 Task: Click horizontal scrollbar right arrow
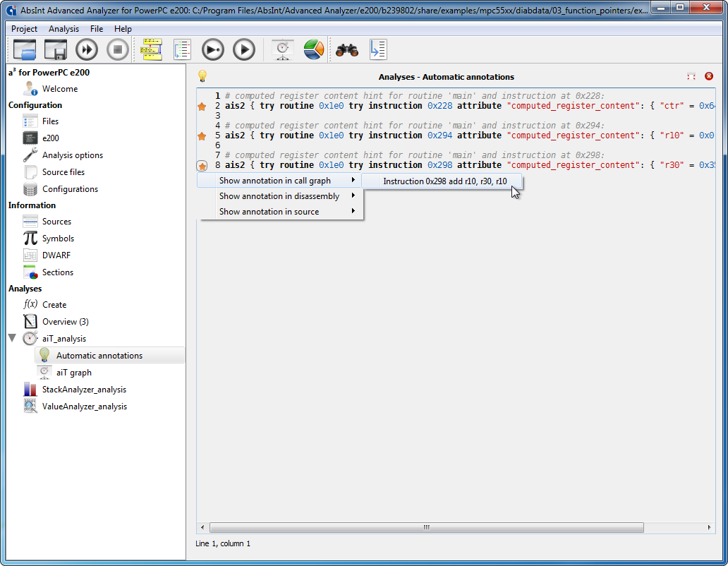tap(709, 527)
